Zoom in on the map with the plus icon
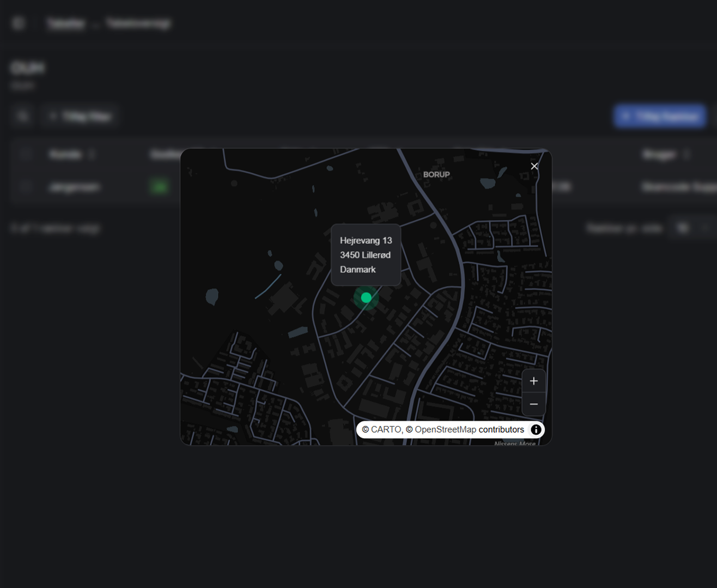Image resolution: width=717 pixels, height=588 pixels. click(x=533, y=380)
